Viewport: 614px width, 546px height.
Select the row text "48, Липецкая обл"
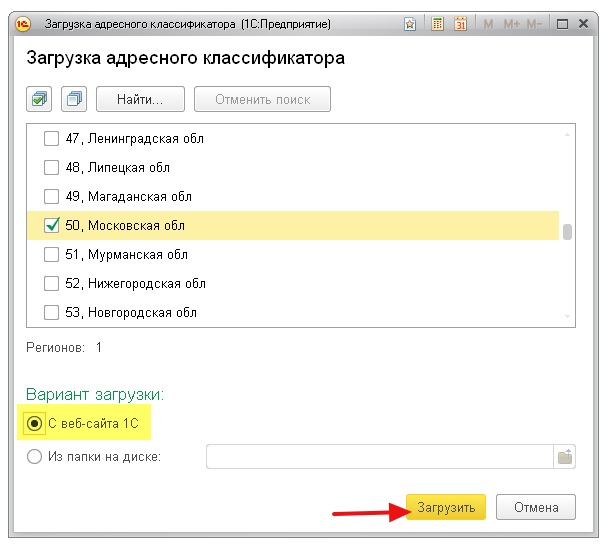coord(117,167)
